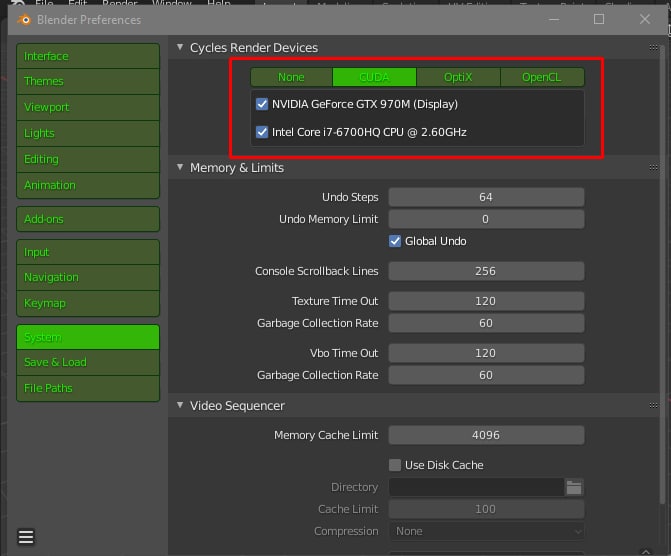Open the Interface preferences tab
671x556 pixels.
(88, 56)
